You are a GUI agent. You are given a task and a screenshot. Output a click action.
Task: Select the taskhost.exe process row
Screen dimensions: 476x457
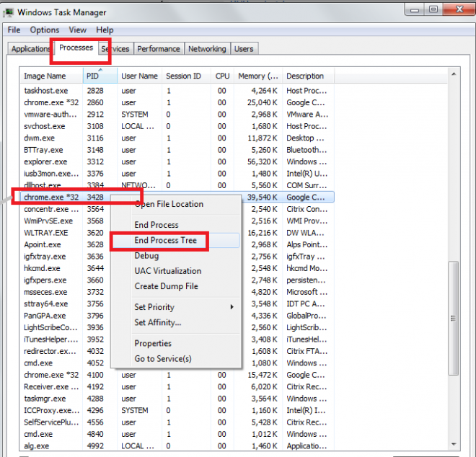[177, 91]
